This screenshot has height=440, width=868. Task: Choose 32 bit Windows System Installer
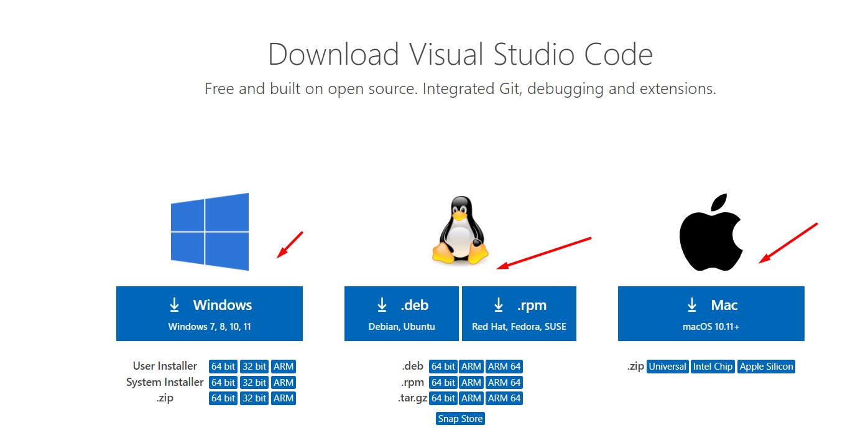click(x=254, y=383)
